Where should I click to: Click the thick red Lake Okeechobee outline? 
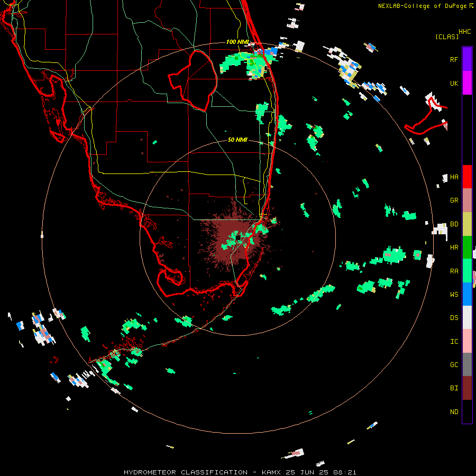point(193,80)
